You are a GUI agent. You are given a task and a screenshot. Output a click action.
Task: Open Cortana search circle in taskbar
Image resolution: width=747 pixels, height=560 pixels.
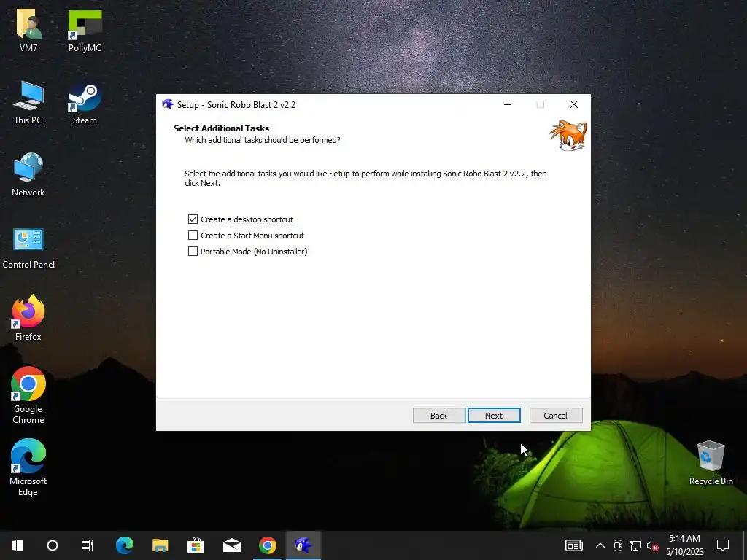[53, 545]
